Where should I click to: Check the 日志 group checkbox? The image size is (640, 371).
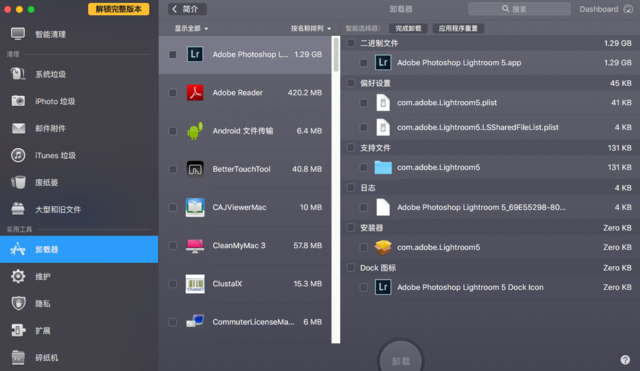click(x=351, y=187)
